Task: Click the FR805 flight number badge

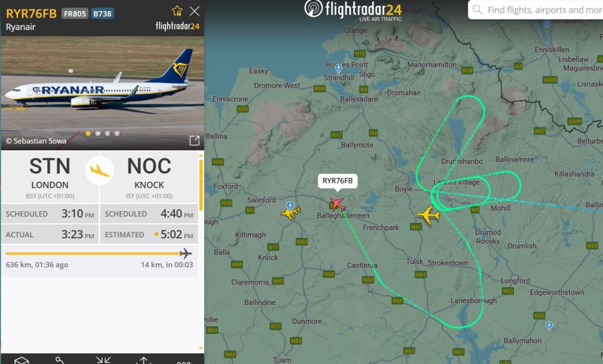Action: pyautogui.click(x=75, y=14)
